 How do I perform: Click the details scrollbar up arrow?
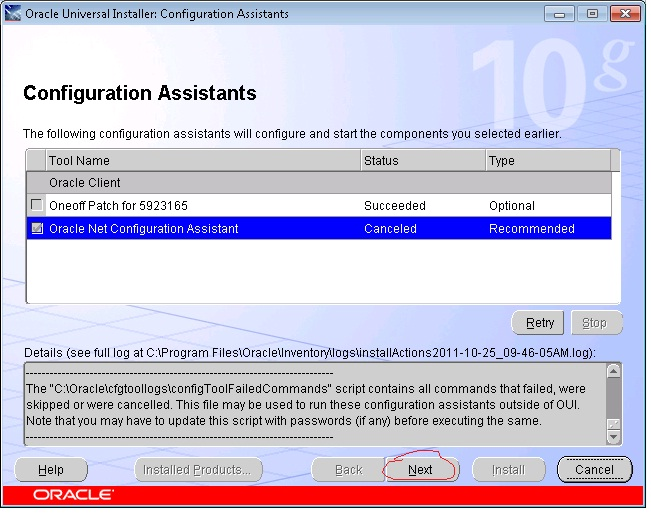[x=614, y=371]
